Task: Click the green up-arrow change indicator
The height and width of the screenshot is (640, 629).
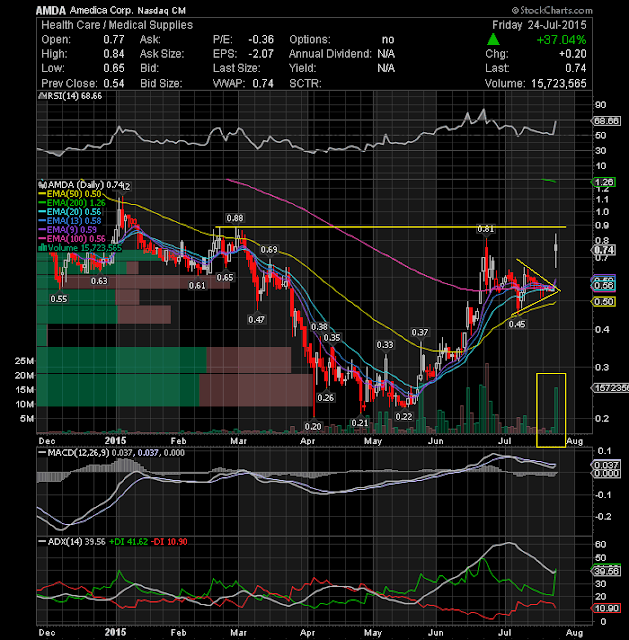Action: coord(493,40)
